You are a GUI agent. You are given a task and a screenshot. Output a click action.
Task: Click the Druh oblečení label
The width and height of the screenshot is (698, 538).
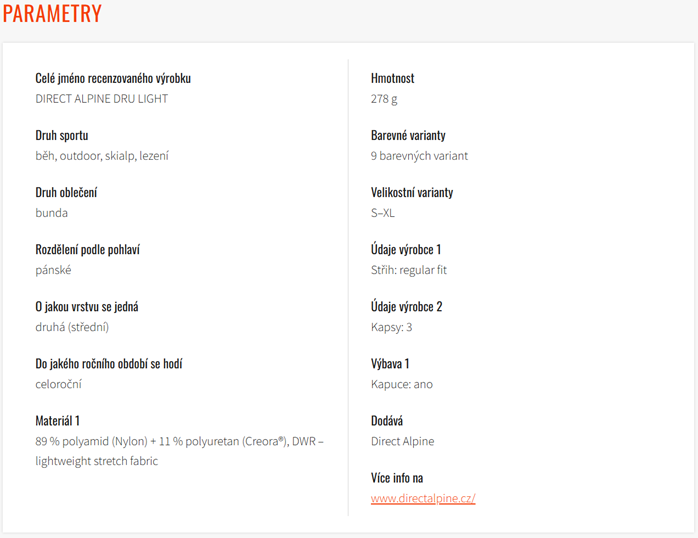[x=66, y=192]
